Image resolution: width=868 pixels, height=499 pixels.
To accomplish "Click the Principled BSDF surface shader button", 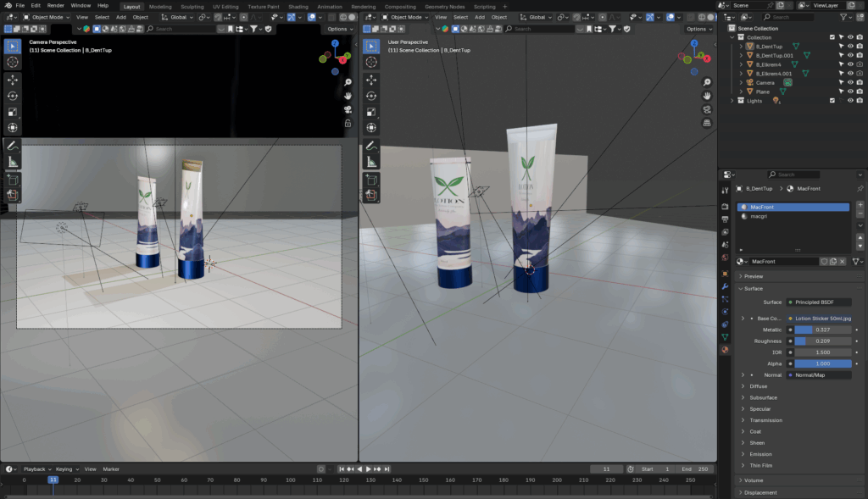I will pos(819,302).
